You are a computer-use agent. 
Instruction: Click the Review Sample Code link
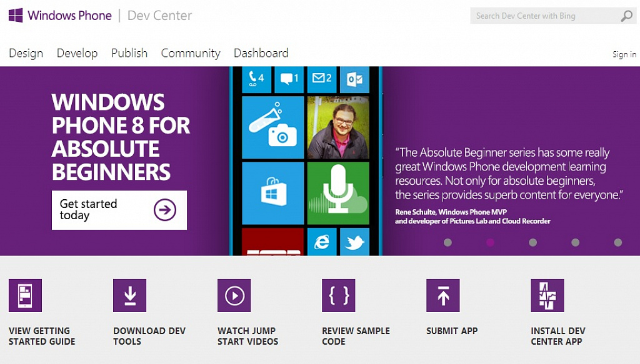pyautogui.click(x=356, y=337)
